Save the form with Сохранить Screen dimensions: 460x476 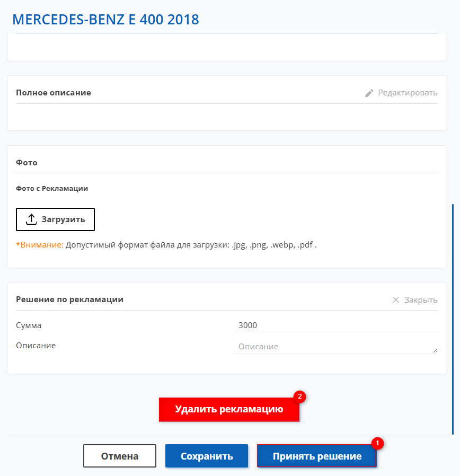(207, 456)
